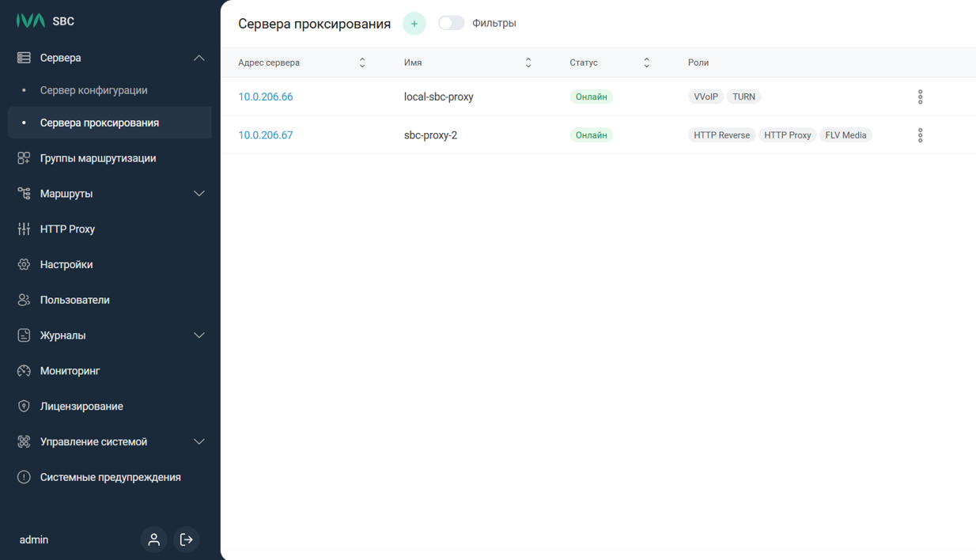The height and width of the screenshot is (560, 976).
Task: Open the 10.0.206.66 server link
Action: click(x=266, y=96)
